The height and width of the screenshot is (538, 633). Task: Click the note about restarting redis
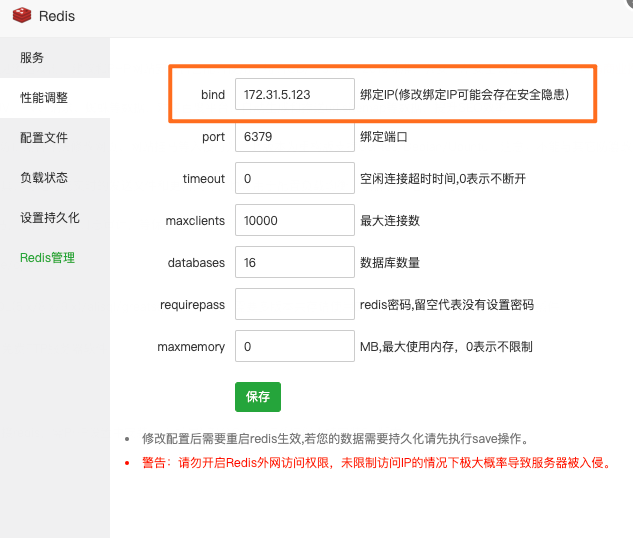click(336, 438)
